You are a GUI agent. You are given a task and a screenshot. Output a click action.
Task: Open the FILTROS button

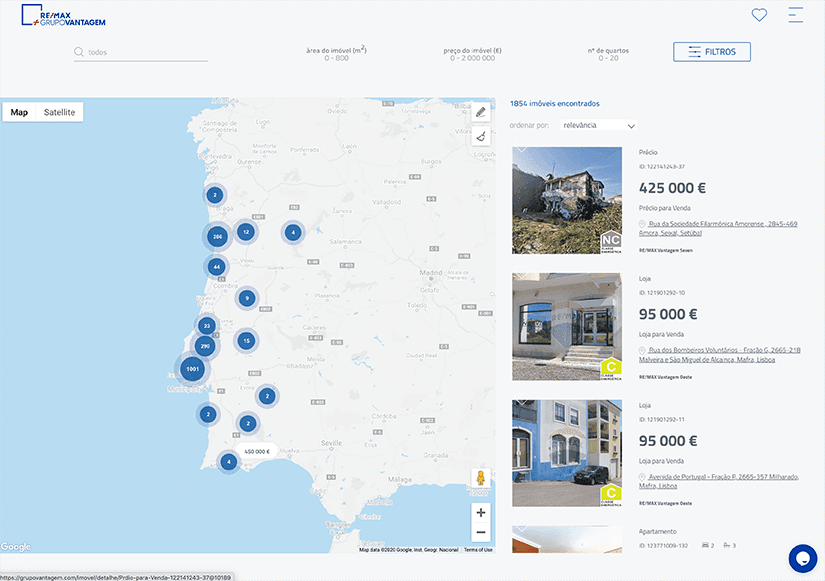click(x=713, y=51)
